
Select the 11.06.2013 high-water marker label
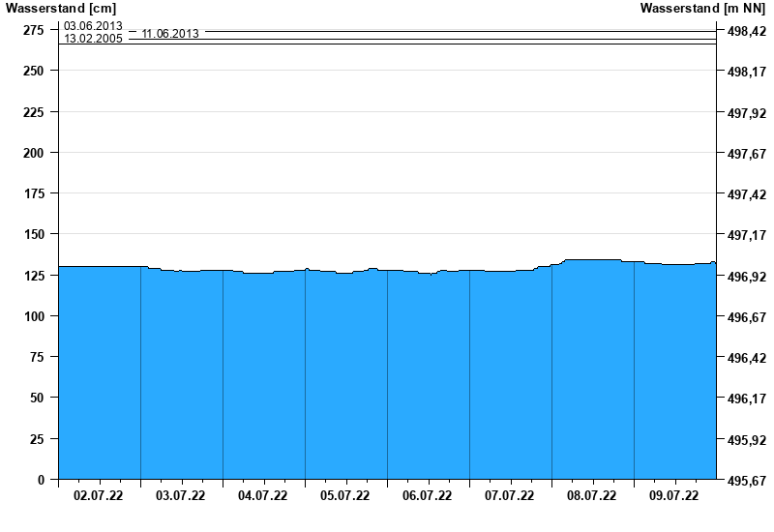(170, 34)
